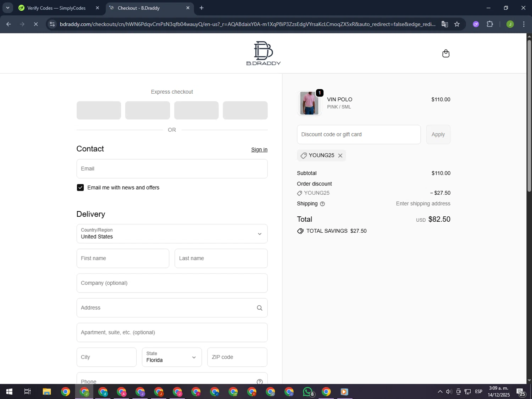Click the network tray icon
The height and width of the screenshot is (399, 532).
click(x=468, y=392)
